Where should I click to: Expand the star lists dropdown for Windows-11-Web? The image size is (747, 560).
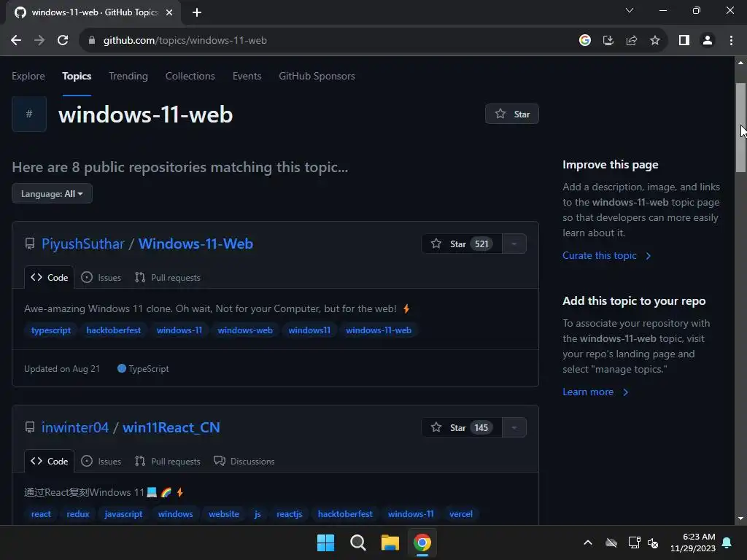514,244
